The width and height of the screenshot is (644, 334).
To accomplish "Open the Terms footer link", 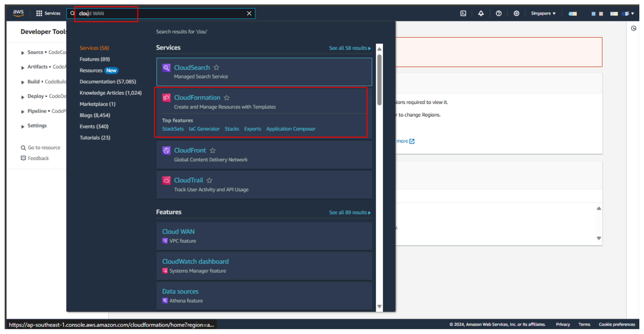I will tap(584, 325).
